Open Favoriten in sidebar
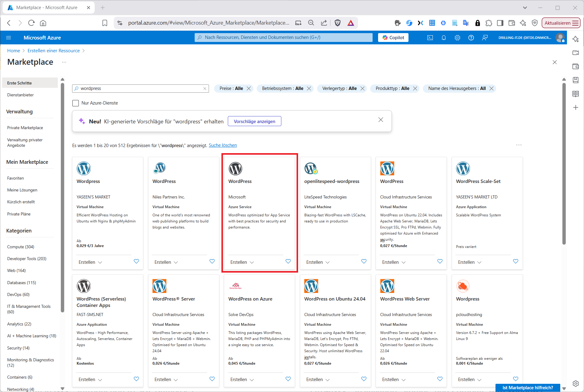 click(16, 178)
